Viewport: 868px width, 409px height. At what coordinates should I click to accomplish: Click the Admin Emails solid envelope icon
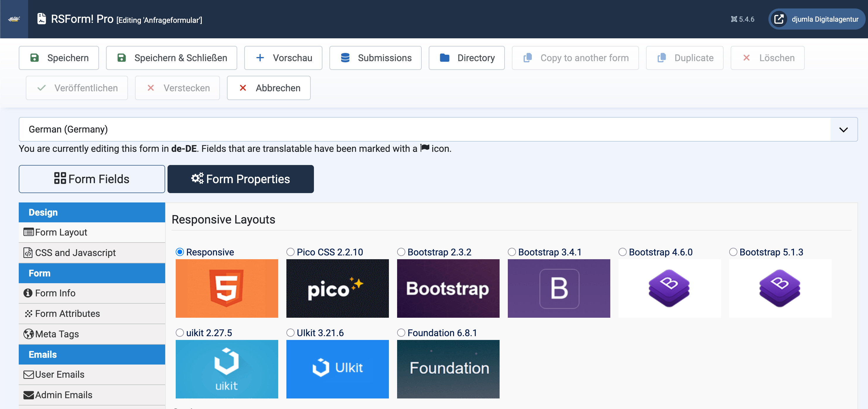click(x=29, y=395)
